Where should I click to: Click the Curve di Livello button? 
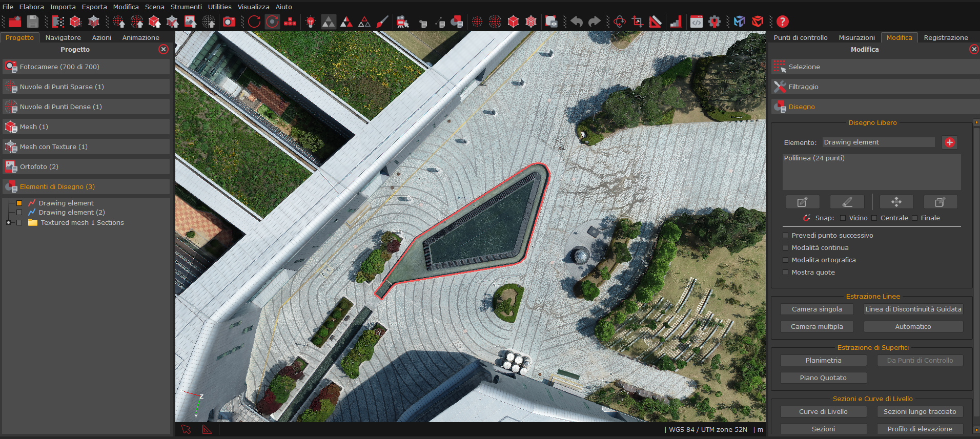823,411
